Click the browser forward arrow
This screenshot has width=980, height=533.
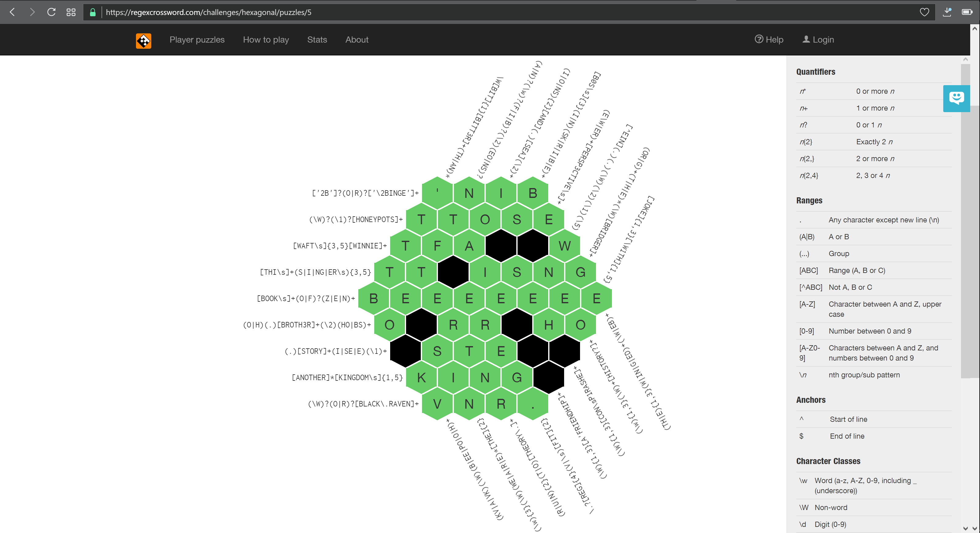tap(32, 12)
